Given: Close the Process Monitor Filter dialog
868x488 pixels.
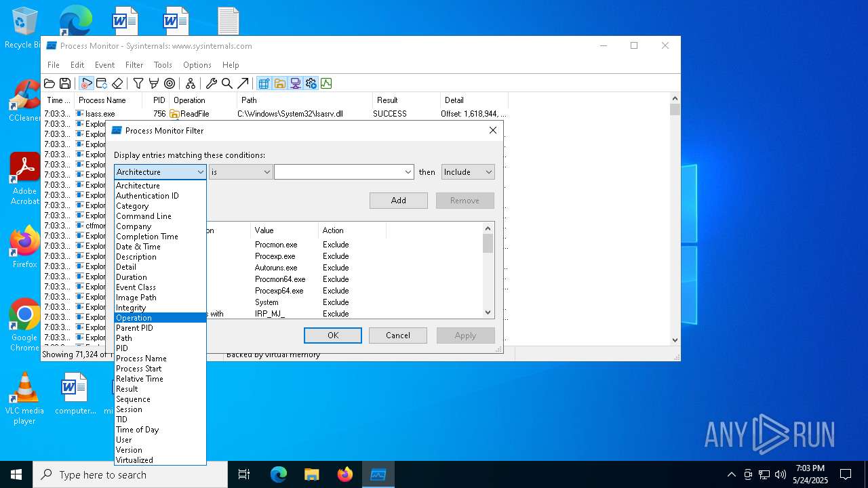Looking at the screenshot, I should pyautogui.click(x=493, y=130).
